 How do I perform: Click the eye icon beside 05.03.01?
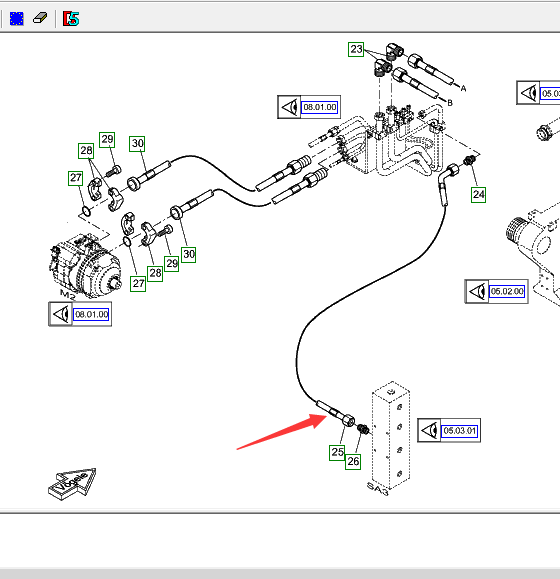click(x=429, y=430)
